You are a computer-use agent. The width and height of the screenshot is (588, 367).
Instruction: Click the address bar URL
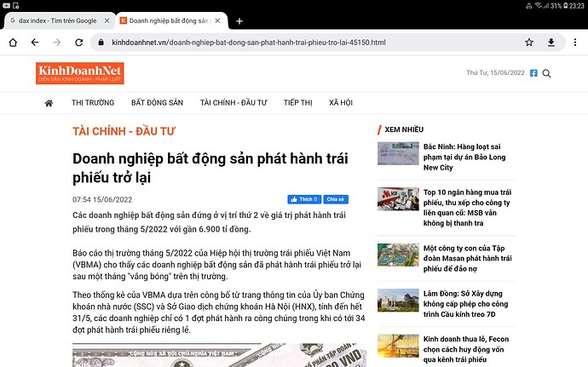pos(249,43)
